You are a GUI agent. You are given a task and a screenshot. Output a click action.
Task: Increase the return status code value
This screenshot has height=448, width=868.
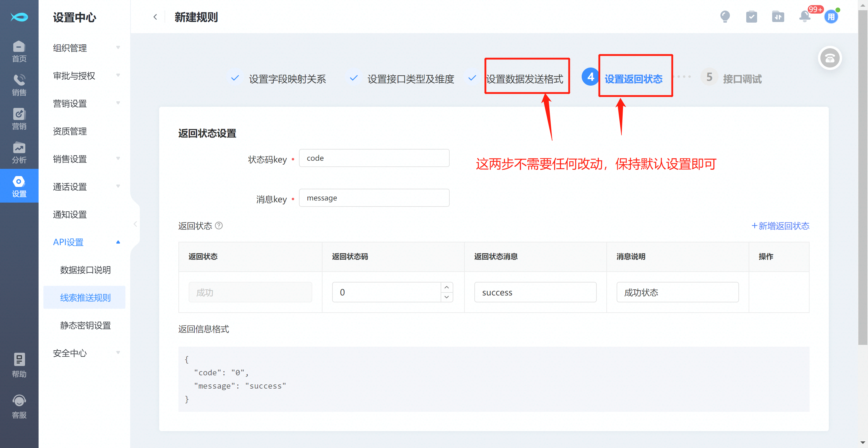[446, 287]
